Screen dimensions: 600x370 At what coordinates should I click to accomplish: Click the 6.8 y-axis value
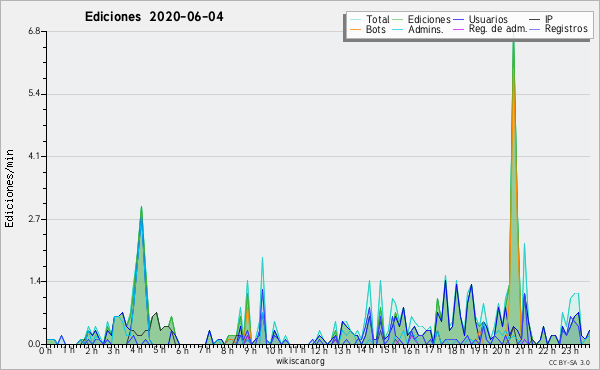point(34,31)
